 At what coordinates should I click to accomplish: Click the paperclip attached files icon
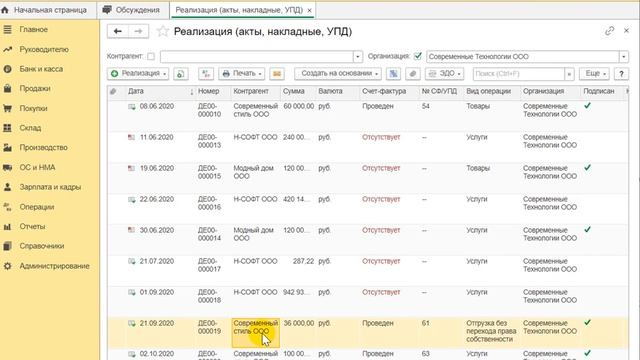coord(413,74)
